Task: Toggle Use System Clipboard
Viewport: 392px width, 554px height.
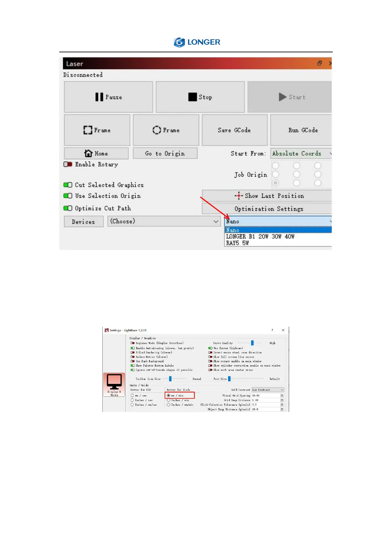Action: click(x=210, y=348)
